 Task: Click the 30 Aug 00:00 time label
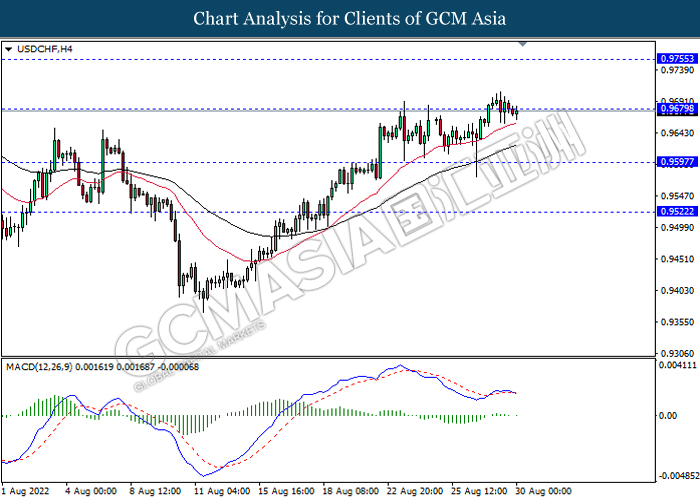click(x=543, y=491)
